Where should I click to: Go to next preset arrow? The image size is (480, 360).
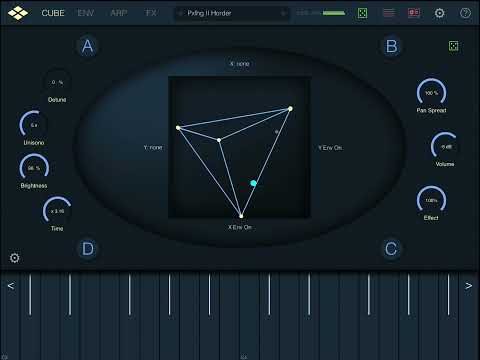point(283,13)
